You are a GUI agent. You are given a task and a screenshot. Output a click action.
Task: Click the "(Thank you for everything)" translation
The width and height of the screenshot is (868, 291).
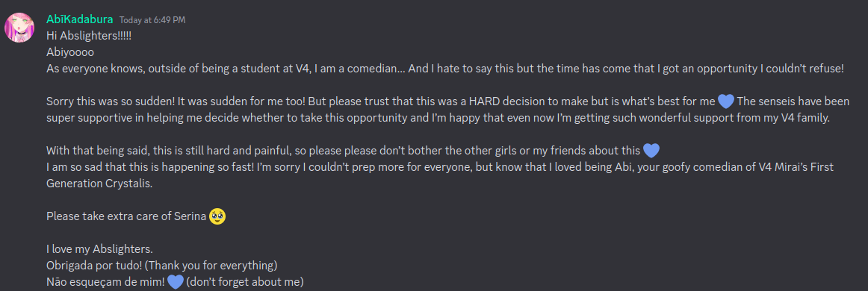[205, 265]
